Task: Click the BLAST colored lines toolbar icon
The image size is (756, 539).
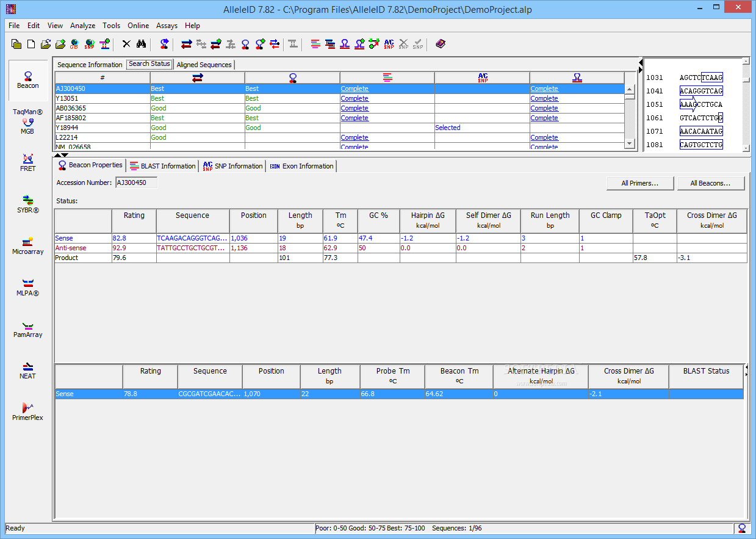Action: click(315, 44)
